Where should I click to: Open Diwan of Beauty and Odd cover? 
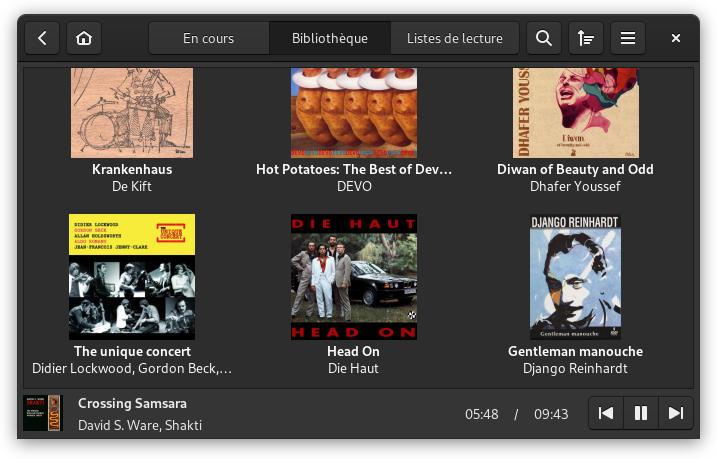[x=576, y=113]
